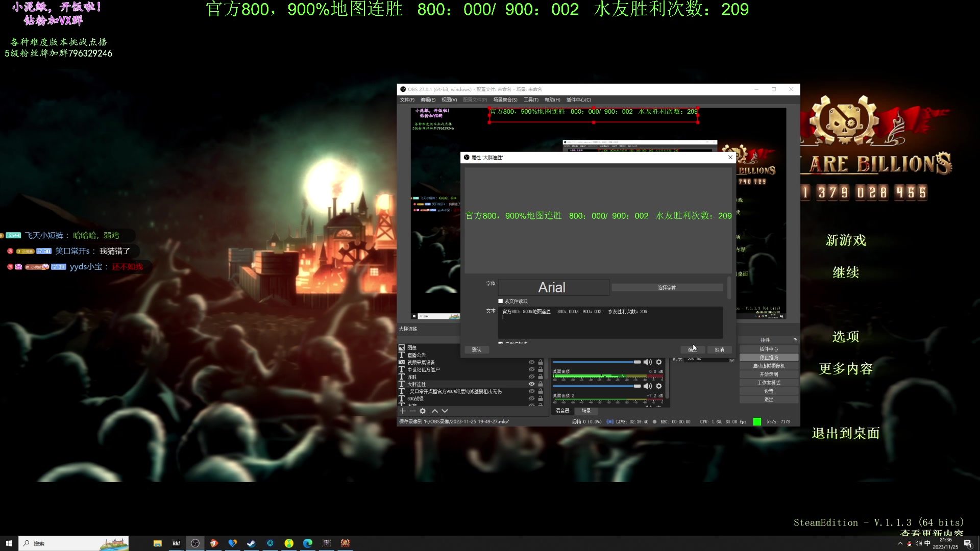
Task: Show the 视频采集设备 source with eye icon
Action: (x=531, y=362)
